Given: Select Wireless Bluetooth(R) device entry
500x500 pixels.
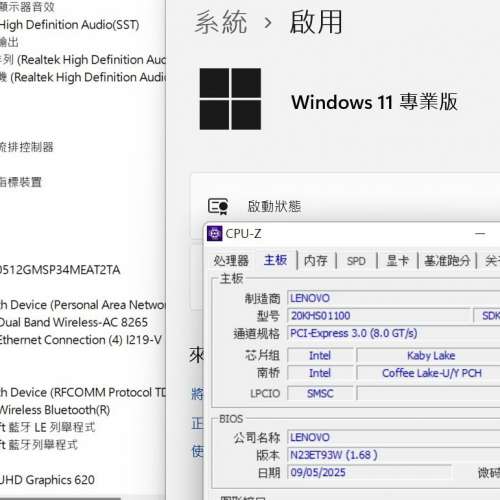Looking at the screenshot, I should click(x=55, y=410).
